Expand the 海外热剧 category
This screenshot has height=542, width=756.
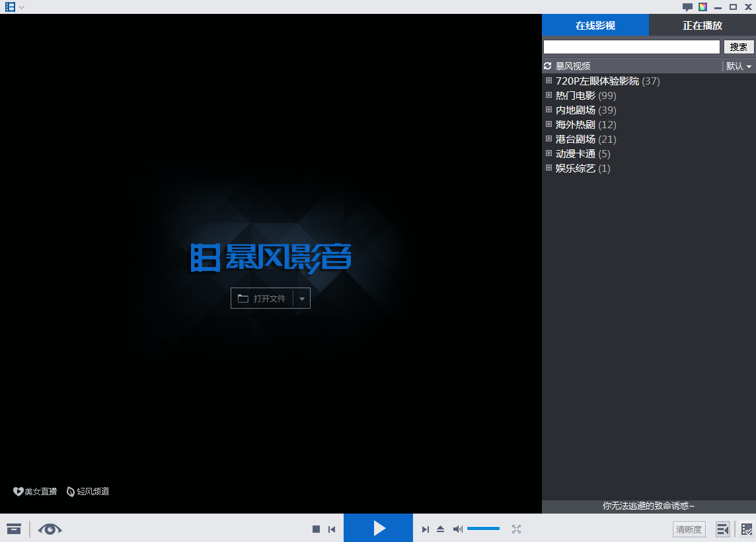pyautogui.click(x=548, y=124)
